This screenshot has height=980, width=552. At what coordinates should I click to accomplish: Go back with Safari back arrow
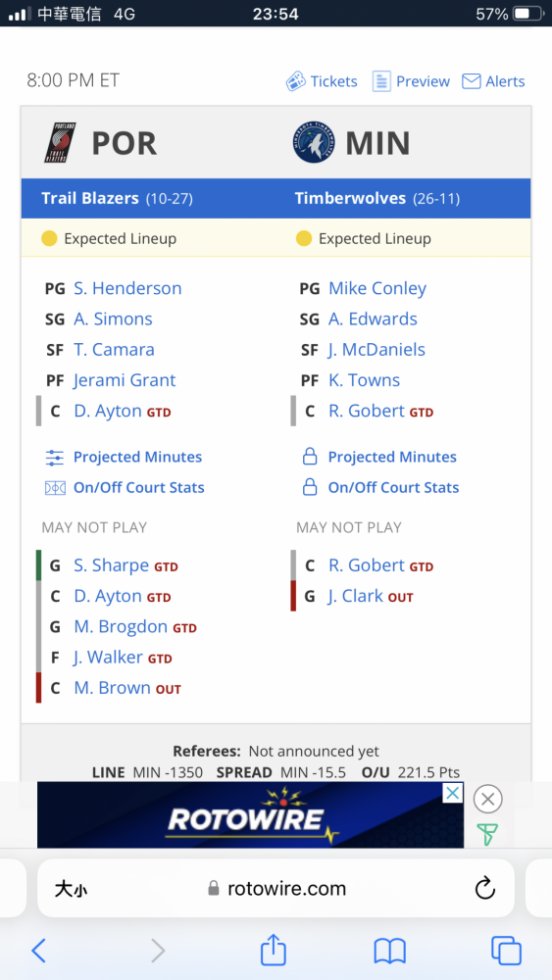click(x=39, y=951)
